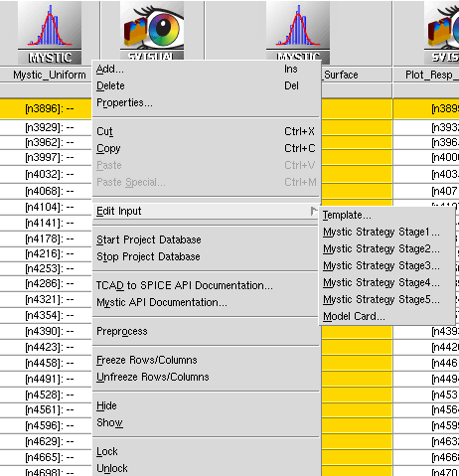Select node cell [n4286]

coord(46,283)
